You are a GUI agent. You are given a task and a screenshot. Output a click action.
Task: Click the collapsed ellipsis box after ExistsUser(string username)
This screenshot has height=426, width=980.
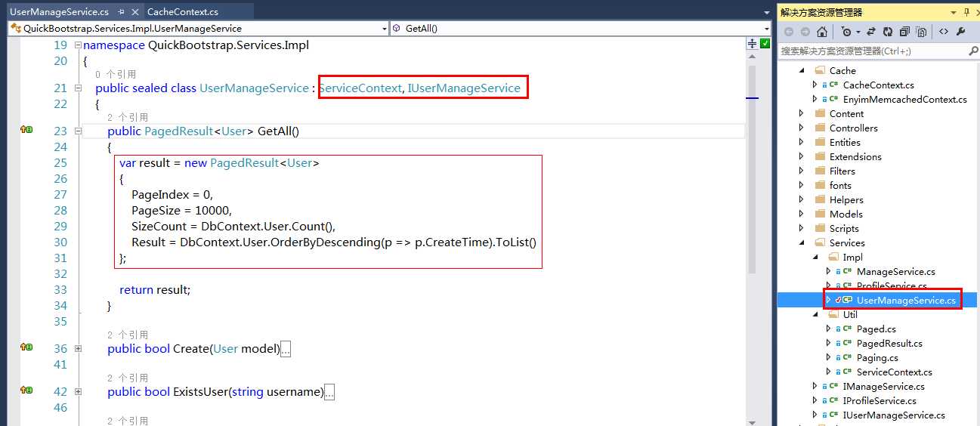tap(329, 392)
